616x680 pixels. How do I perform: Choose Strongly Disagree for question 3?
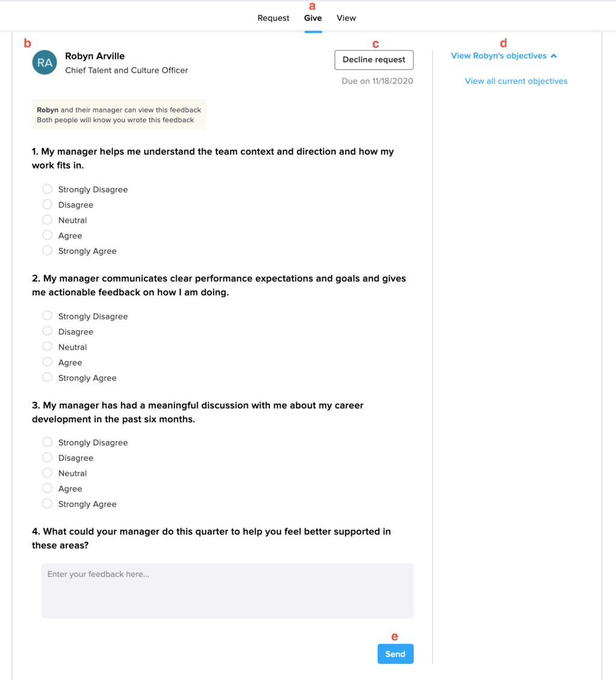(x=48, y=442)
